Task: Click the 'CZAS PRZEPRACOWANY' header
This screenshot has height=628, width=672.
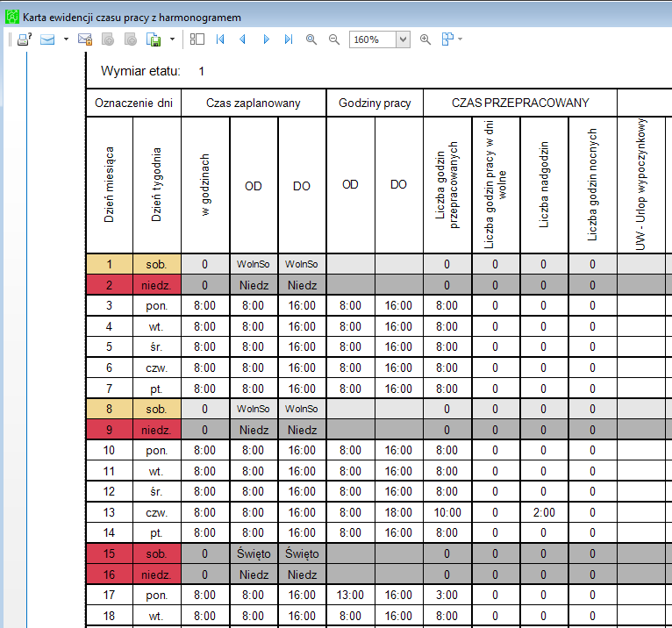Action: point(520,103)
